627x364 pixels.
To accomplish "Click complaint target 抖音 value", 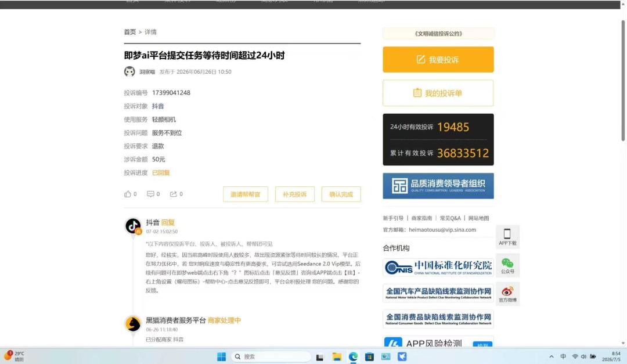I will [x=158, y=106].
